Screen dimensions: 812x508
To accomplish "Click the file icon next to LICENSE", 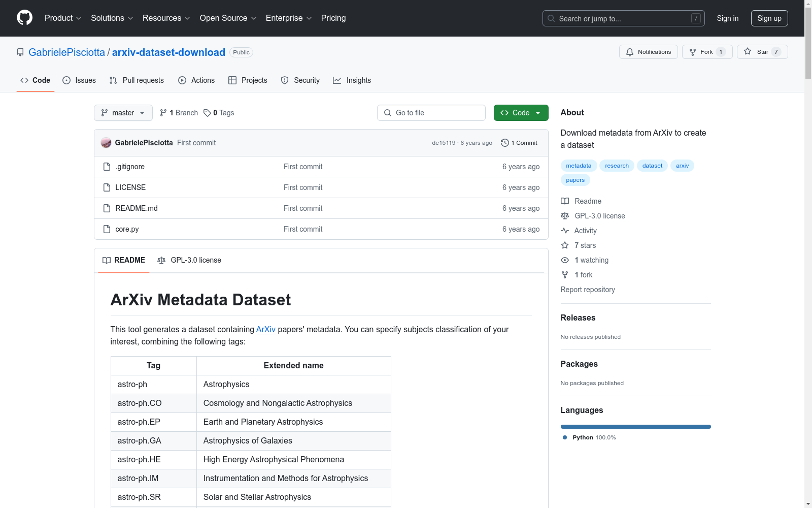I will click(107, 187).
